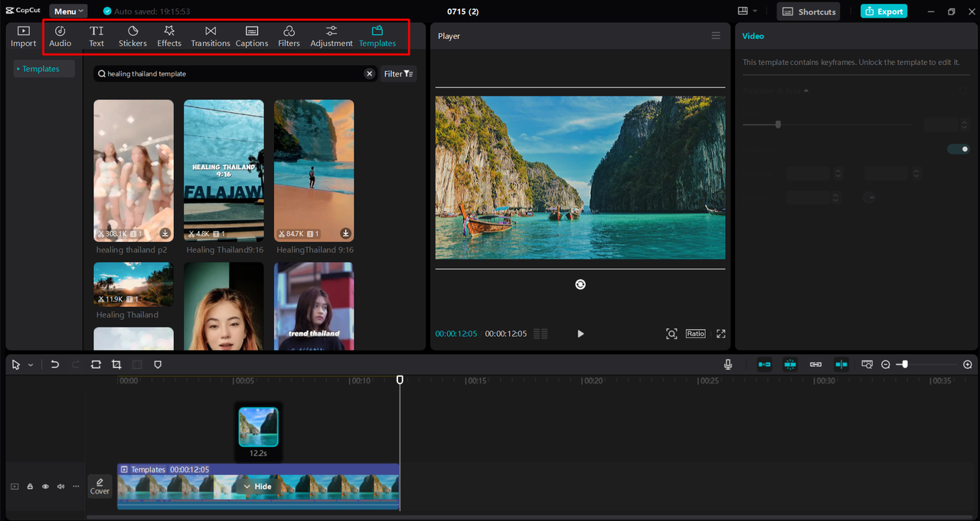Click the microphone record voiceover icon
This screenshot has width=980, height=521.
pyautogui.click(x=728, y=365)
